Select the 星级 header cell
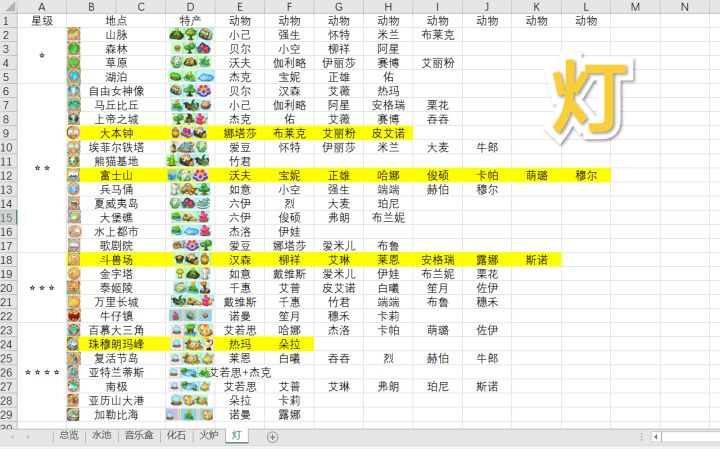Image resolution: width=720 pixels, height=449 pixels. (x=42, y=21)
